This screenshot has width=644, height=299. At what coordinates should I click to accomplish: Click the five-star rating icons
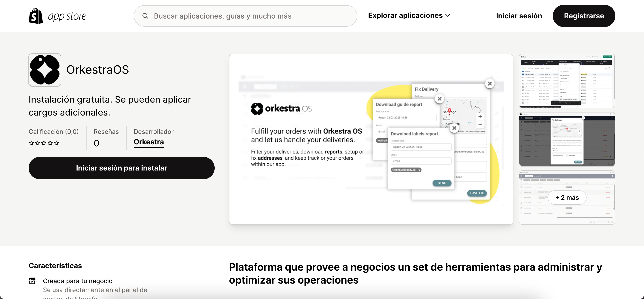(x=44, y=143)
